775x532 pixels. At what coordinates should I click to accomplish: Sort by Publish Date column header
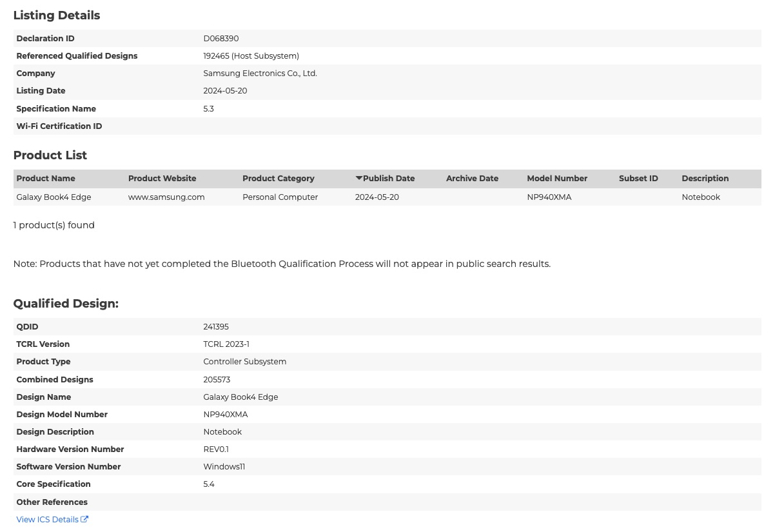388,179
